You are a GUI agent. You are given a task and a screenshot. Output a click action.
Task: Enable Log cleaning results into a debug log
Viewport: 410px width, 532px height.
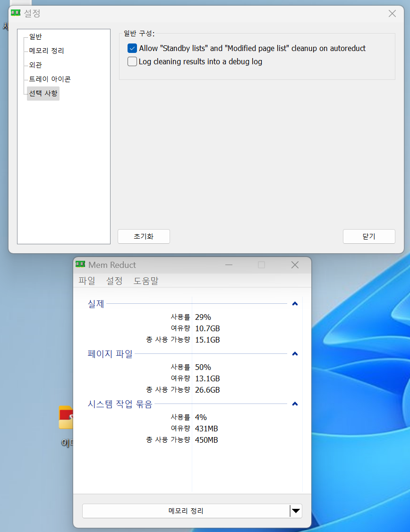tap(132, 61)
